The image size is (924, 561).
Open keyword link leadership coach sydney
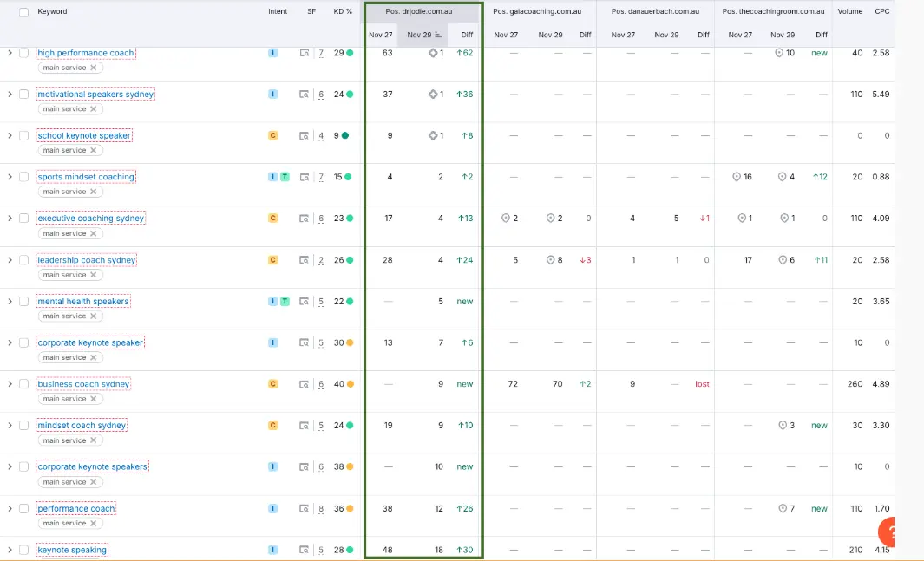(87, 259)
